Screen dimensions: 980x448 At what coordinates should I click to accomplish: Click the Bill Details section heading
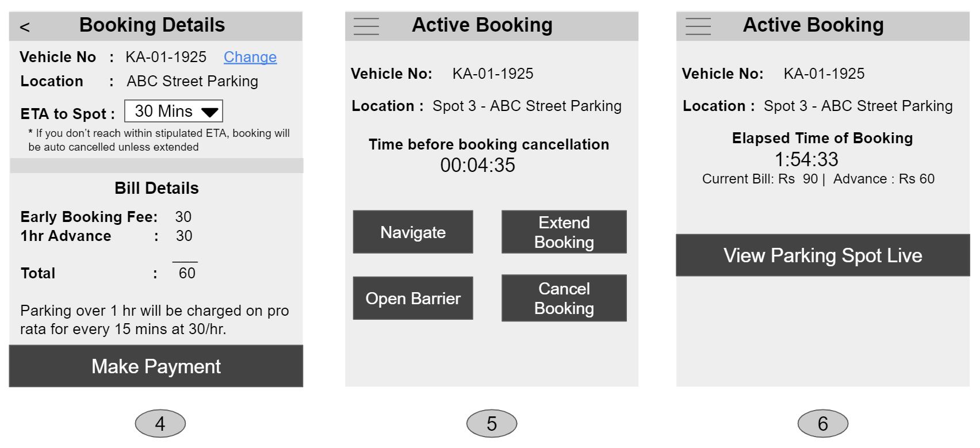tap(156, 188)
